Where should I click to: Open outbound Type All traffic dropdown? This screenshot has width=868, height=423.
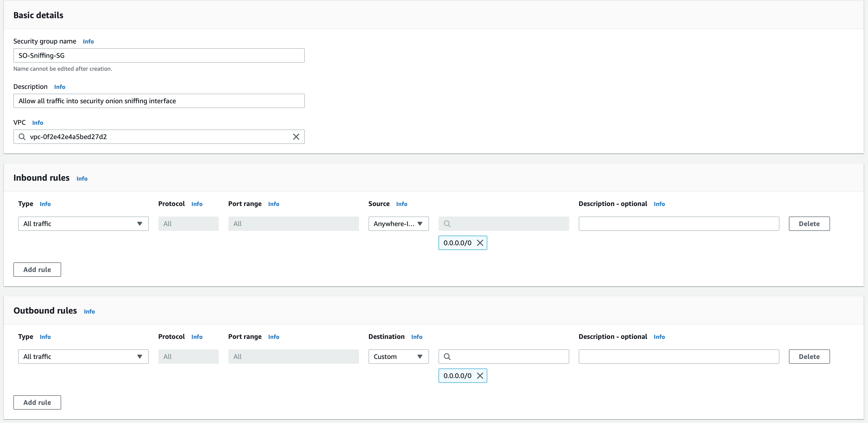click(83, 357)
